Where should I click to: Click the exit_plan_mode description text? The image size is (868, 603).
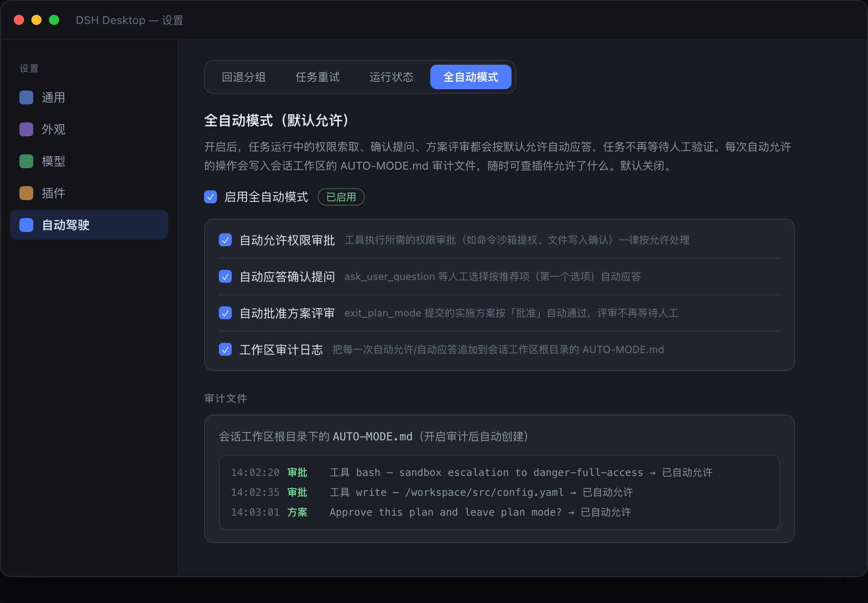pyautogui.click(x=511, y=313)
